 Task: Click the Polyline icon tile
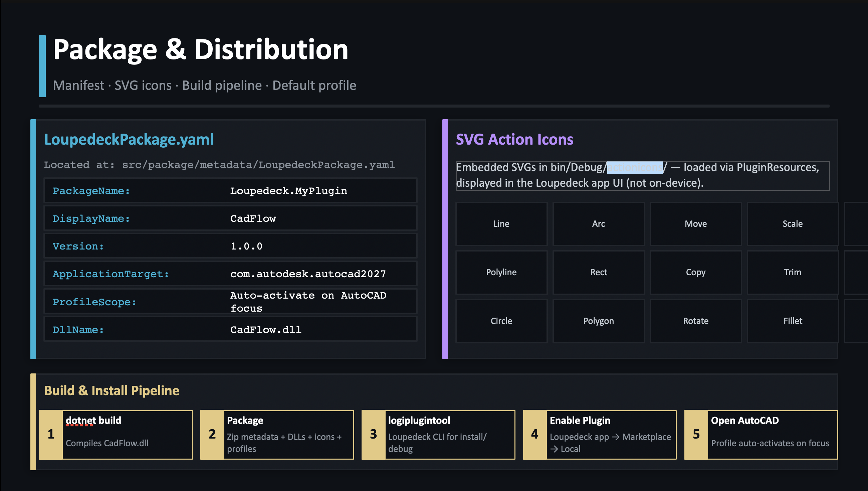tap(501, 273)
